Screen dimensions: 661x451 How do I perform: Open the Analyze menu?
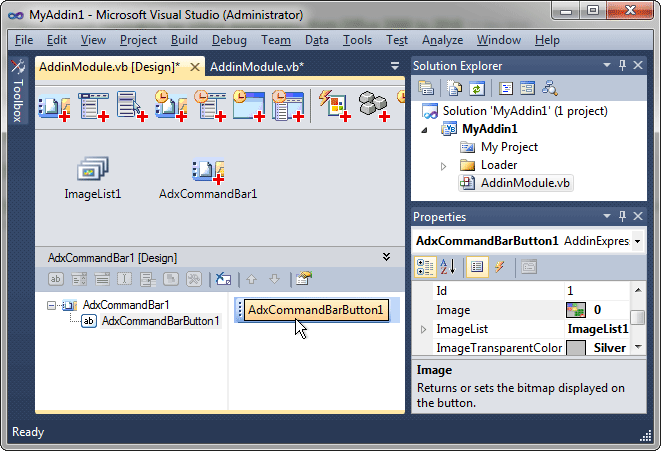click(x=443, y=40)
